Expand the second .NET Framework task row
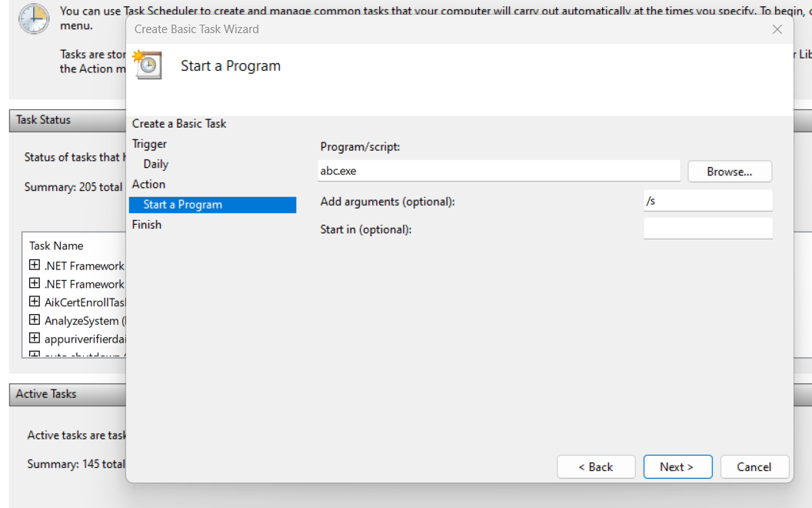The image size is (812, 508). click(x=34, y=283)
